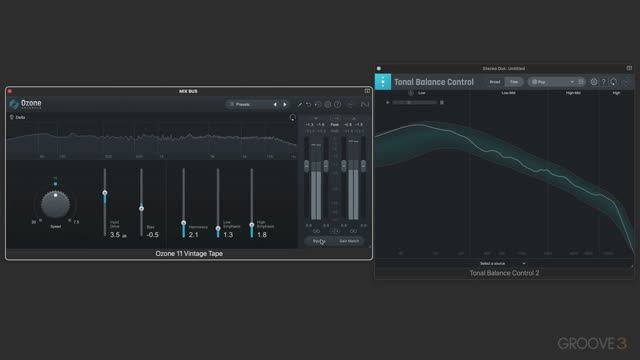Click the Bias value -0.5
640x360 pixels.
[152, 235]
